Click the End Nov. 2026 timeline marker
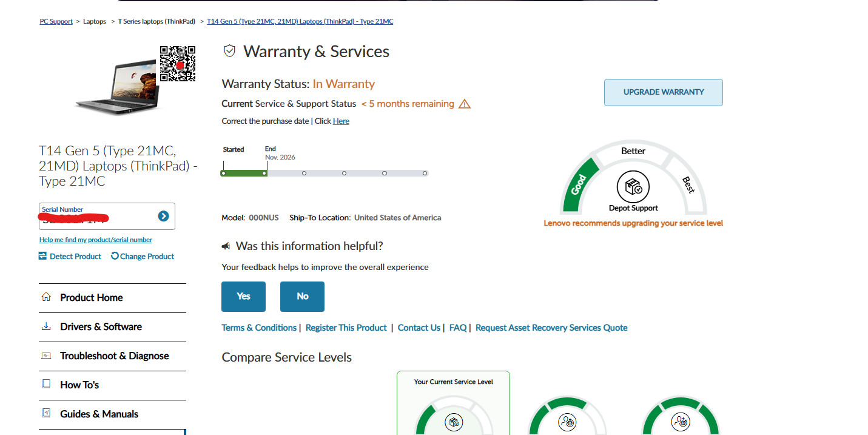The height and width of the screenshot is (435, 868). 264,173
